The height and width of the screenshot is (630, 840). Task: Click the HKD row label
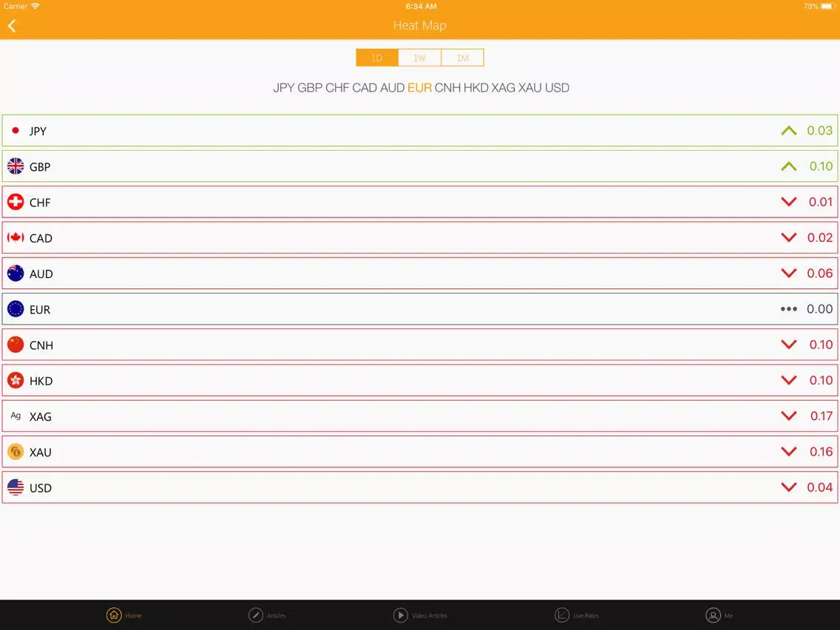point(41,382)
